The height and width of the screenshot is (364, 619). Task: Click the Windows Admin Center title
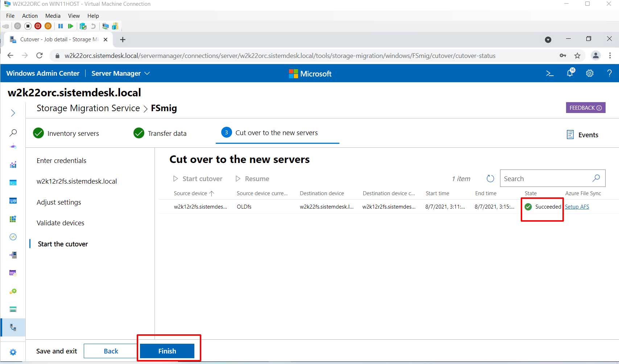pyautogui.click(x=43, y=73)
